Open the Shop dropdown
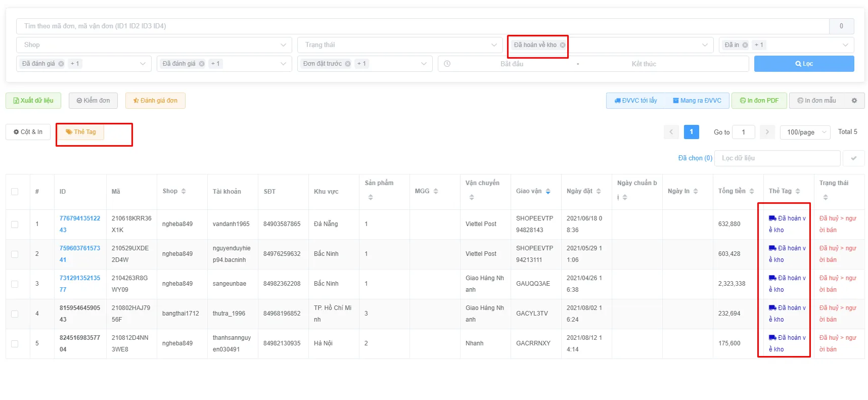The width and height of the screenshot is (868, 400). click(x=154, y=45)
